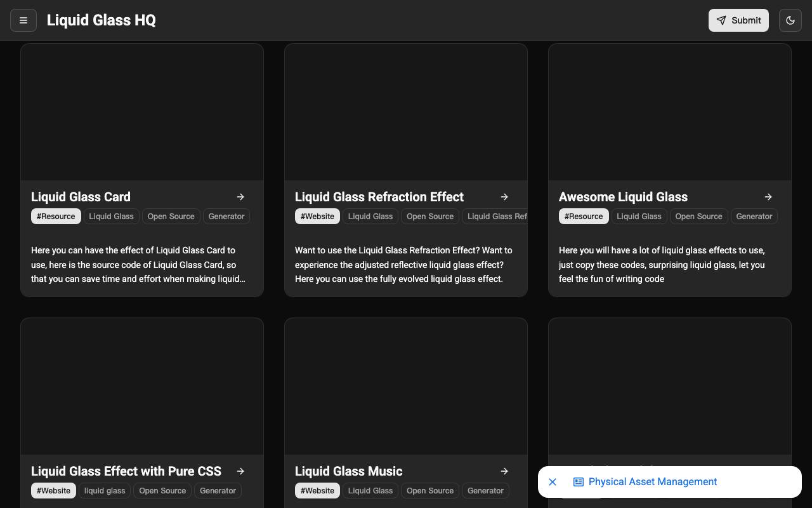The width and height of the screenshot is (812, 508).
Task: Click the Liquid Glass Refraction Effect preview thumbnail
Action: [406, 112]
